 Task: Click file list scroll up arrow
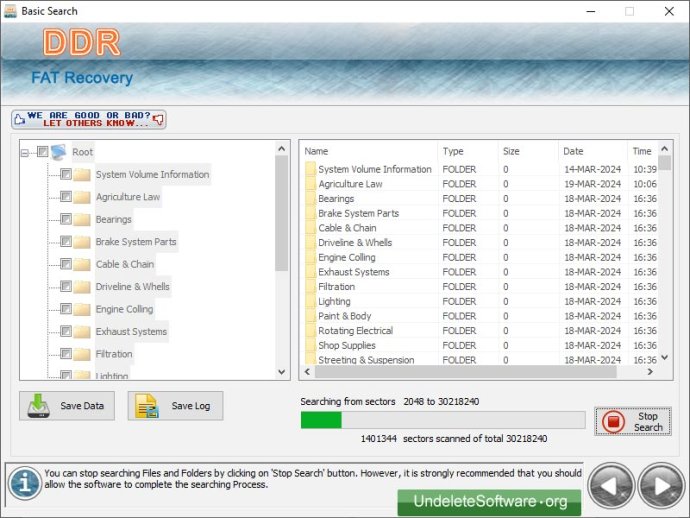664,149
